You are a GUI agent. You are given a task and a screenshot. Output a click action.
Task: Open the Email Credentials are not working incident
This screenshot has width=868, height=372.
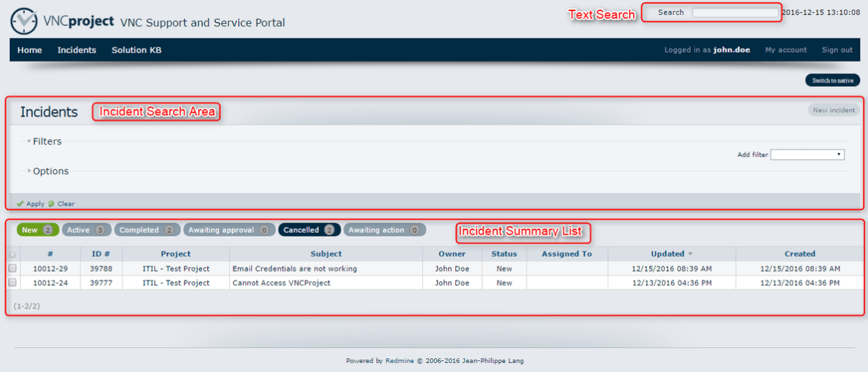[294, 269]
